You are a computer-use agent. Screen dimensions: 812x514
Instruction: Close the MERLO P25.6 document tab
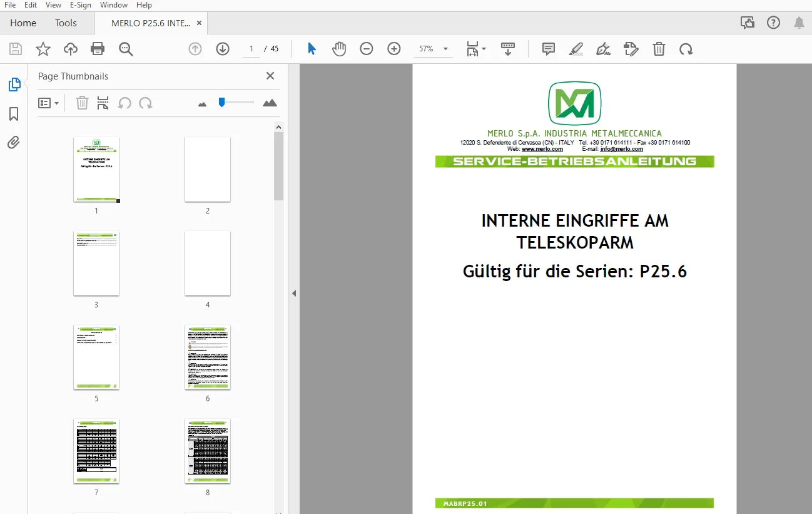[x=199, y=23]
